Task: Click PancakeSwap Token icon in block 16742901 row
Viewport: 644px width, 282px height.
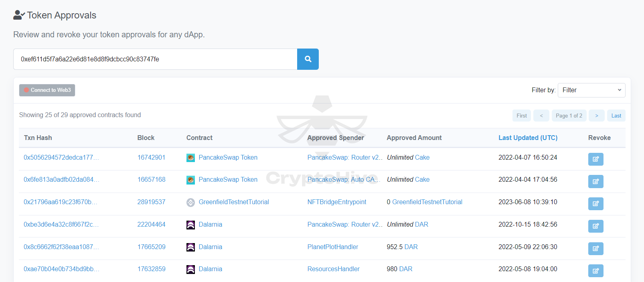Action: coord(190,158)
